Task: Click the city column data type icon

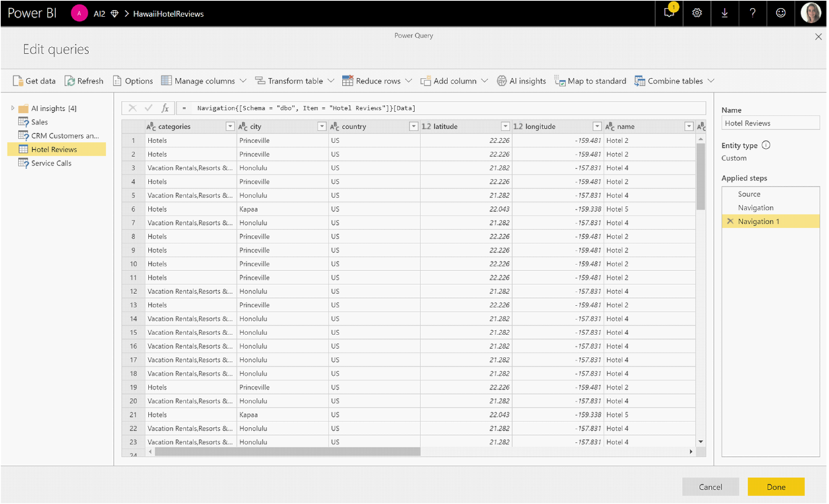Action: 243,127
